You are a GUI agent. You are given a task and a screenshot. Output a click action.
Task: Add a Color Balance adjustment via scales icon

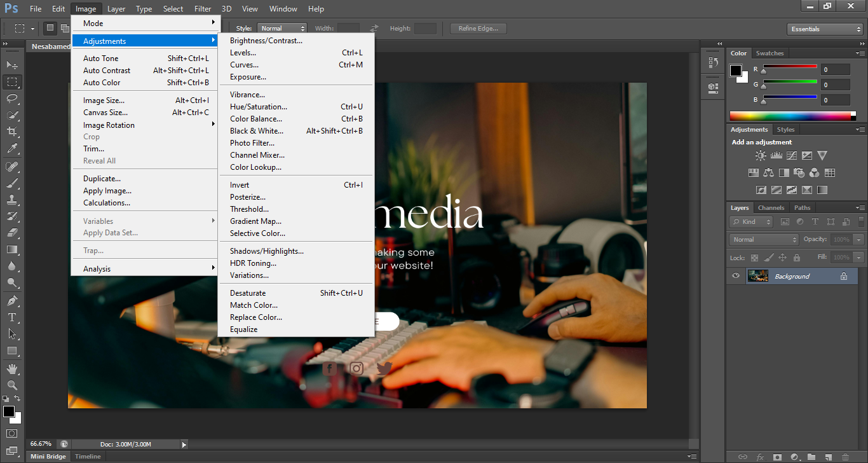point(768,172)
